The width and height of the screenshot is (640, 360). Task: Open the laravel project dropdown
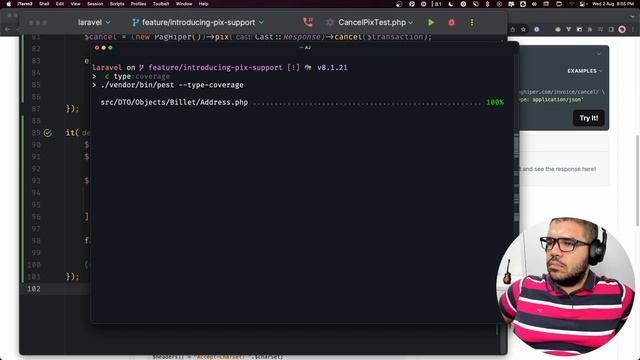tap(94, 22)
